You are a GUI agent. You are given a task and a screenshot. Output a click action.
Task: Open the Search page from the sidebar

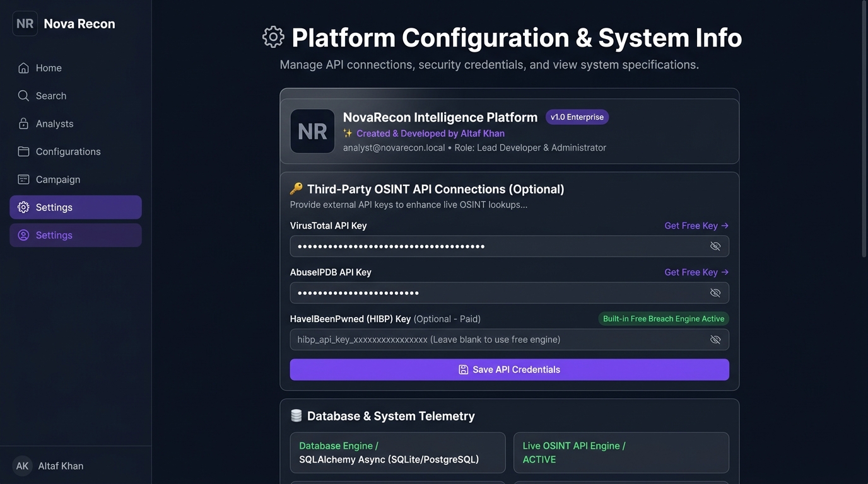tap(76, 96)
